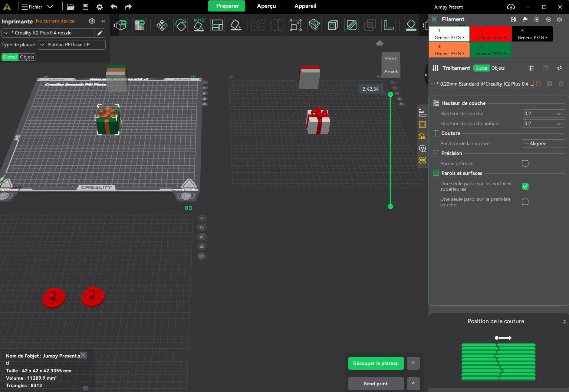The width and height of the screenshot is (569, 392).
Task: Click the target circle side toolbar icon
Action: coord(422,148)
